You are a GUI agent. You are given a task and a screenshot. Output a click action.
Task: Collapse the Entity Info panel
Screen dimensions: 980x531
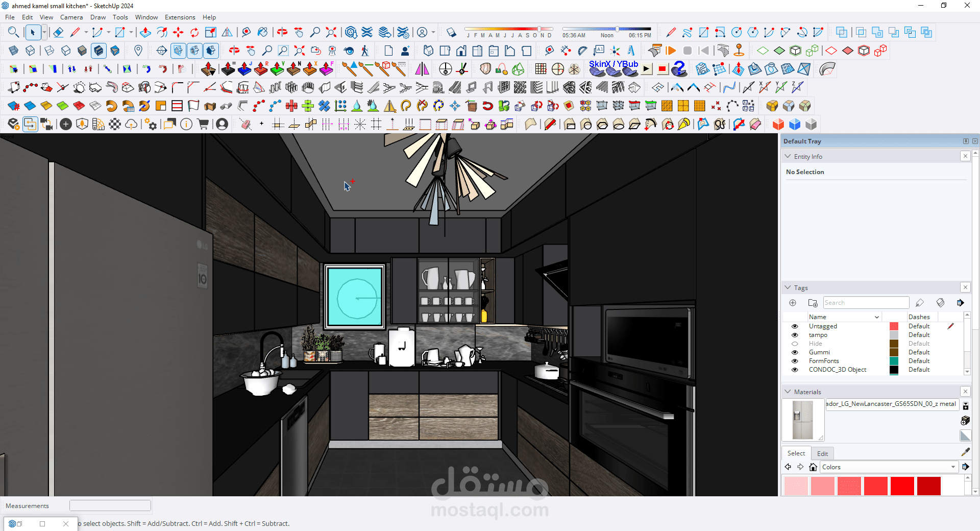coord(788,156)
